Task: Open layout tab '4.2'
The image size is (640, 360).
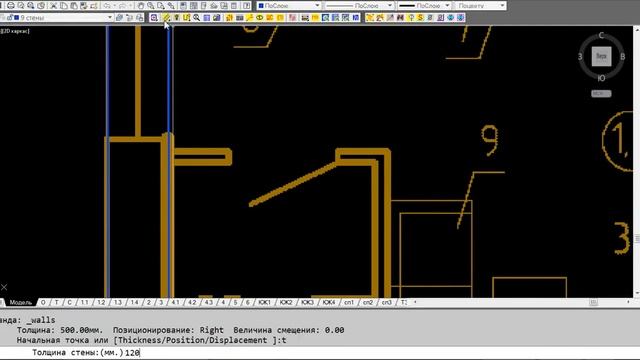Action: (x=192, y=302)
